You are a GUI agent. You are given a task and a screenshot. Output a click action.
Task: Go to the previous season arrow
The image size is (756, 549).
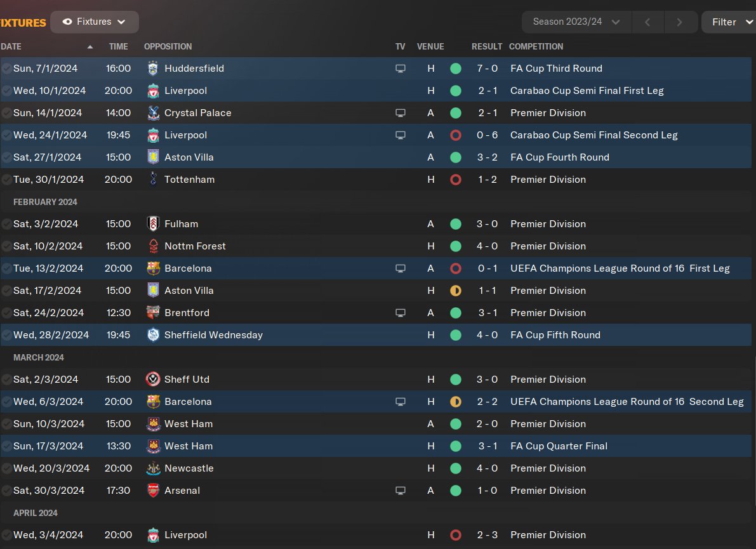click(x=647, y=22)
